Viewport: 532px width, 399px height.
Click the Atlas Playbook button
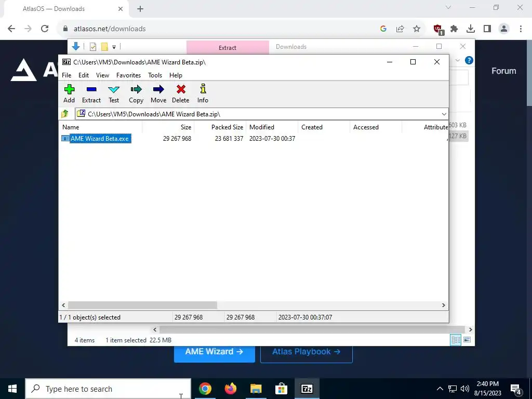point(307,352)
